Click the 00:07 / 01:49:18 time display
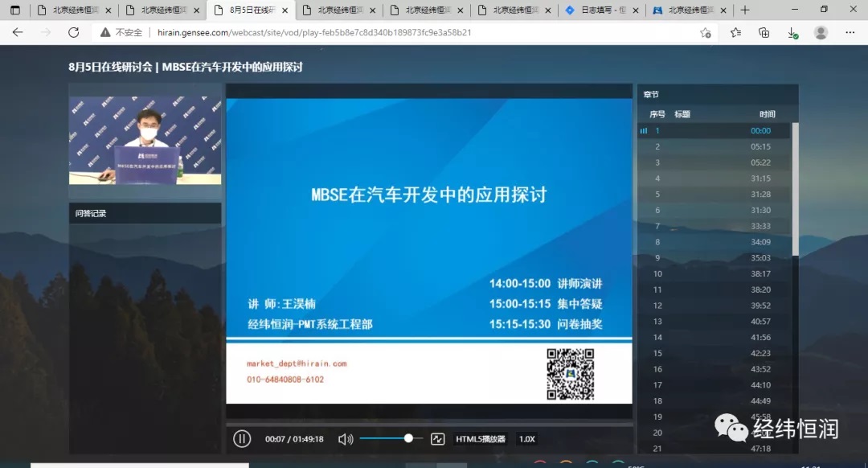 point(294,439)
